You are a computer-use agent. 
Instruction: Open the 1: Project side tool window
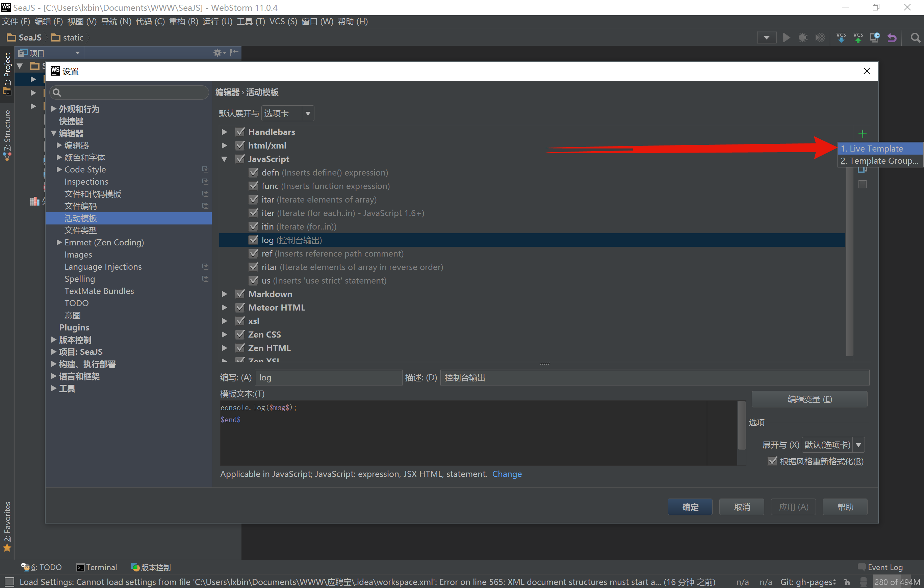point(7,74)
